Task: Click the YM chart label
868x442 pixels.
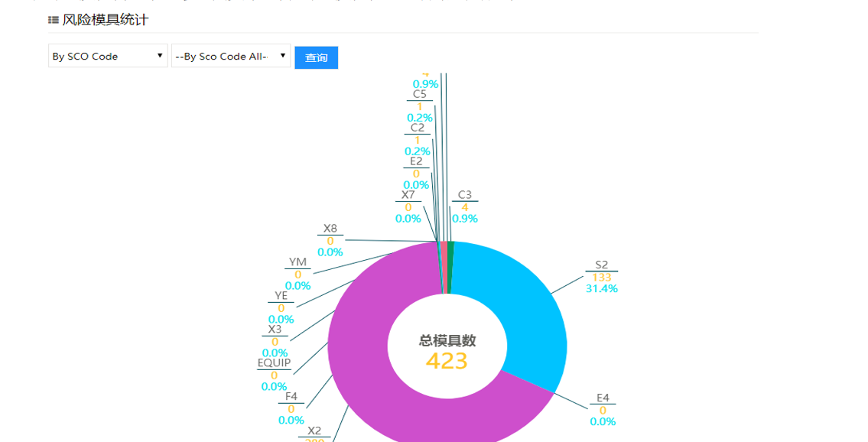Action: [x=297, y=274]
